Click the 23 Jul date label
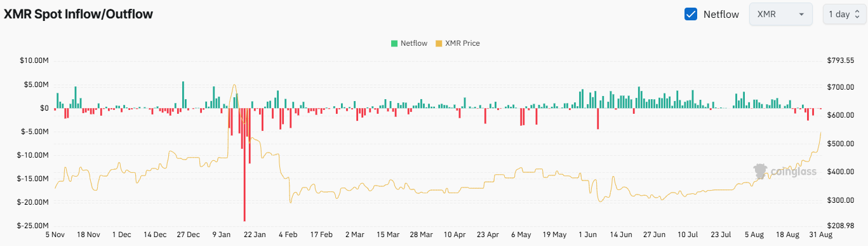The width and height of the screenshot is (868, 246). click(721, 235)
